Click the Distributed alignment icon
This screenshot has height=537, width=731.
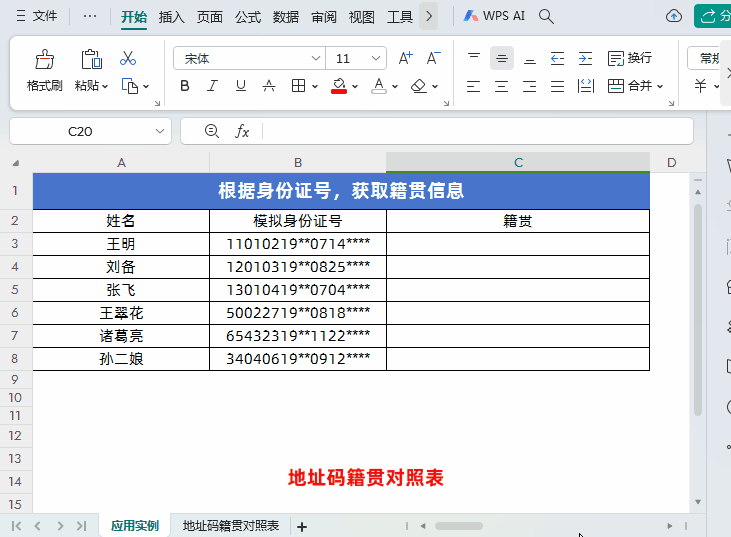tap(586, 86)
